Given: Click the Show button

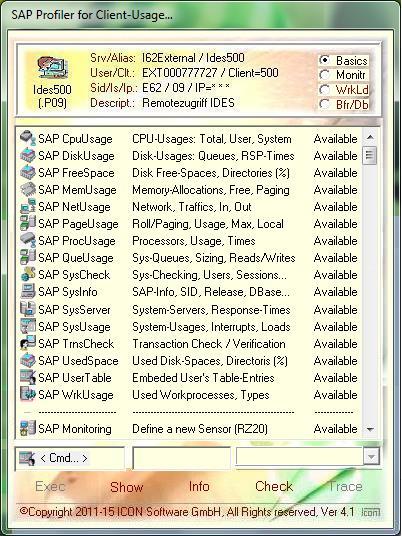Looking at the screenshot, I should coord(126,487).
